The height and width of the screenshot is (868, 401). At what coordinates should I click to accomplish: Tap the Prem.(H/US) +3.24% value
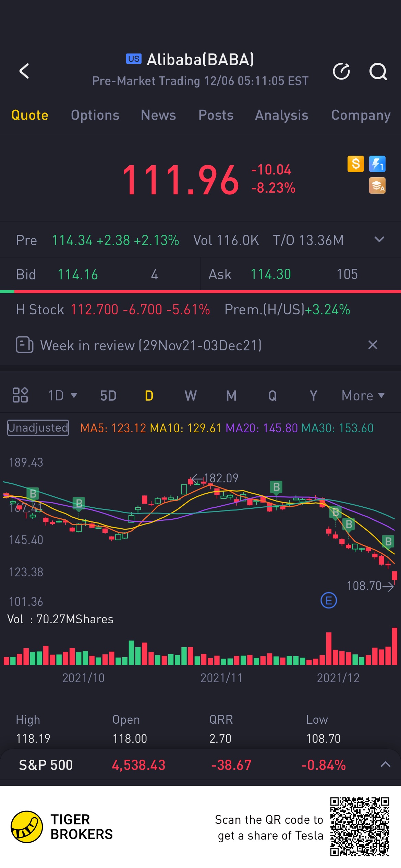(287, 310)
